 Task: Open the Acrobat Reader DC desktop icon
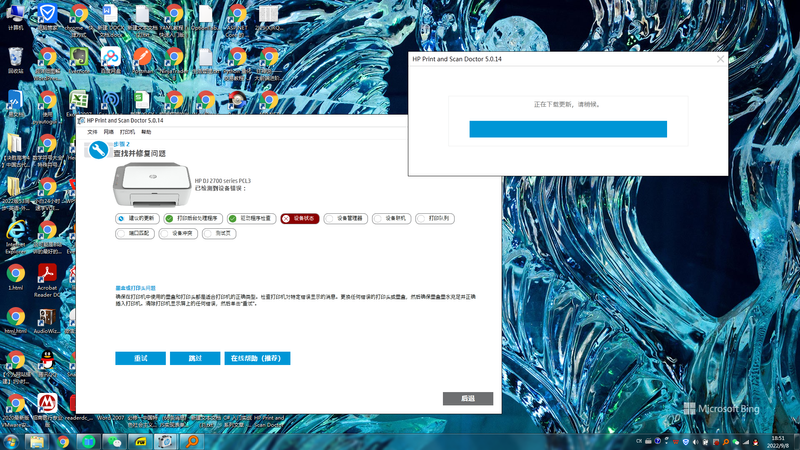tap(47, 280)
